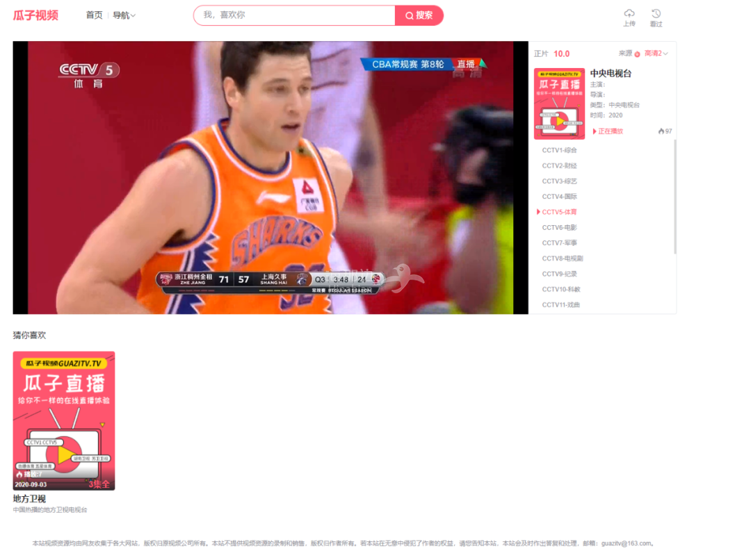Screen dimensions: 751x560
Task: Select the CCTV8-电视剧 channel
Action: (563, 258)
